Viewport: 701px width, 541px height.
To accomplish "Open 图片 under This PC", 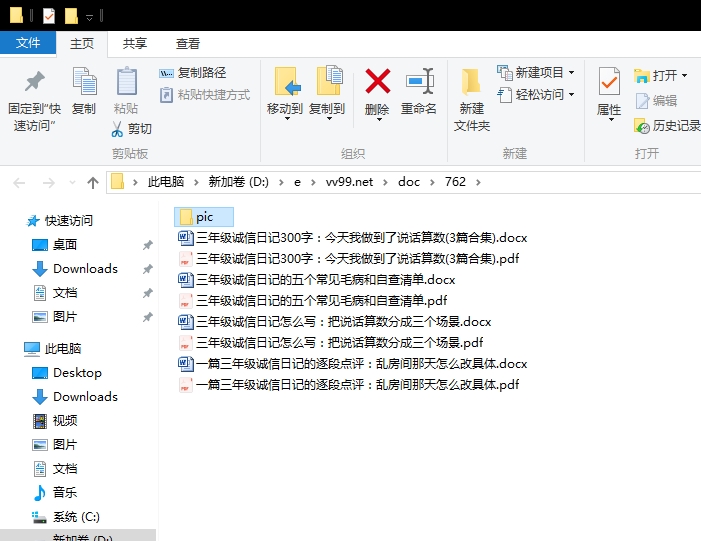I will [55, 445].
